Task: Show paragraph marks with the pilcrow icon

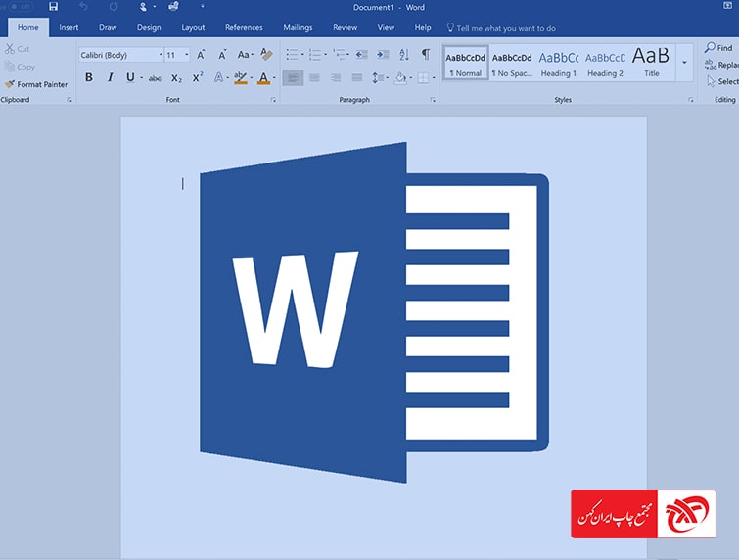Action: coord(425,55)
